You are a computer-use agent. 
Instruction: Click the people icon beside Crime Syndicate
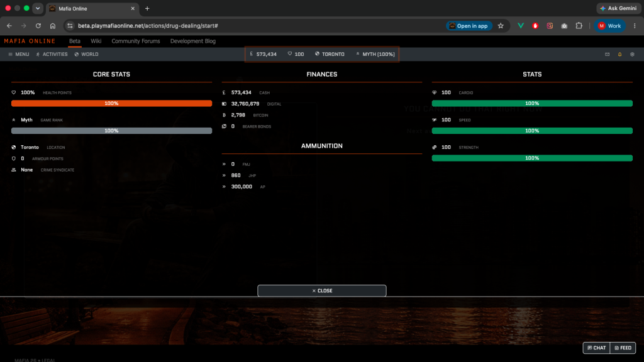(x=14, y=170)
